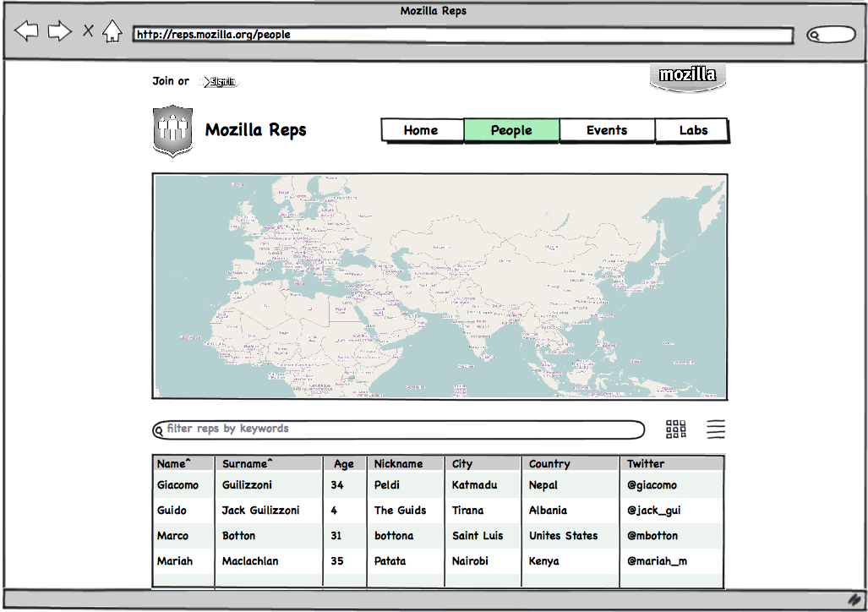Viewport: 868px width, 612px height.
Task: Click city "Saint Luis"
Action: [478, 536]
